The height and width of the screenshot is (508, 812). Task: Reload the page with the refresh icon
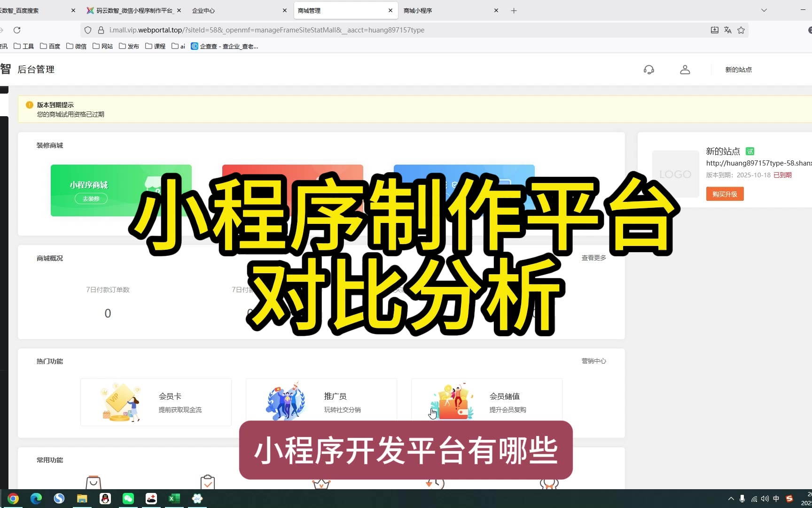(x=17, y=30)
